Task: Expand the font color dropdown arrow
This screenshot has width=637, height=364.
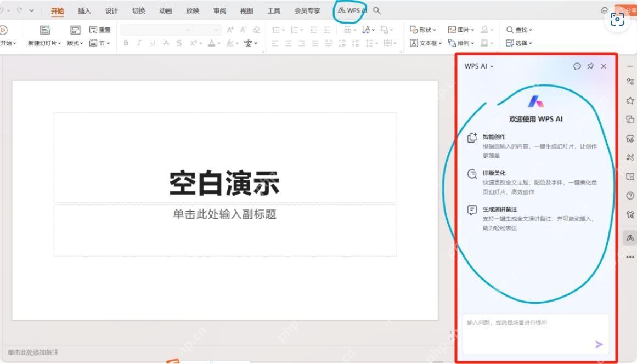Action: (x=219, y=43)
